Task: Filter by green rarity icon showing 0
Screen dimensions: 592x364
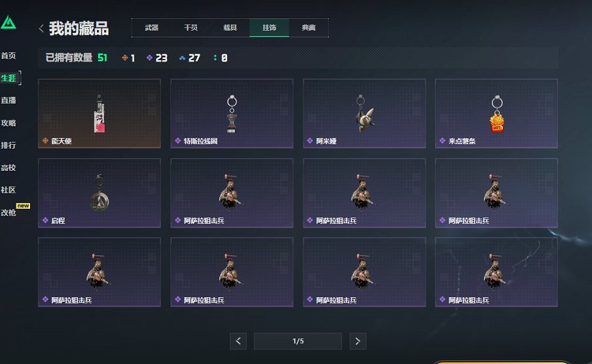Action: point(215,58)
